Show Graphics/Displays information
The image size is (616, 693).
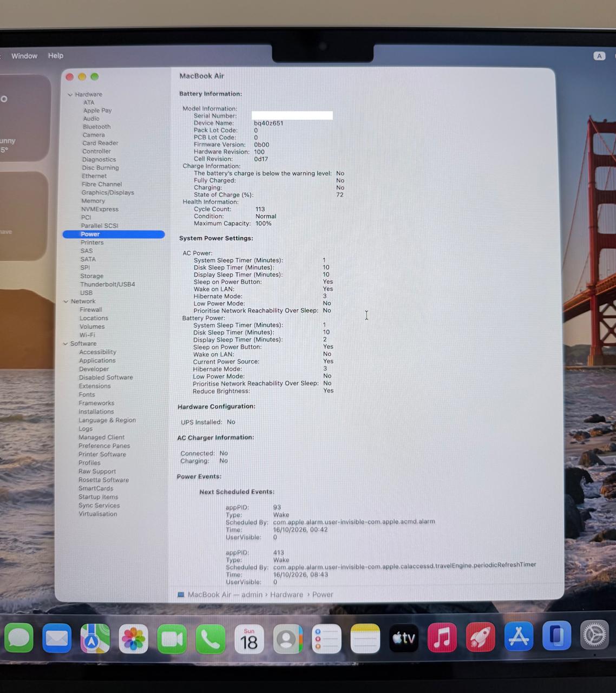click(x=108, y=193)
